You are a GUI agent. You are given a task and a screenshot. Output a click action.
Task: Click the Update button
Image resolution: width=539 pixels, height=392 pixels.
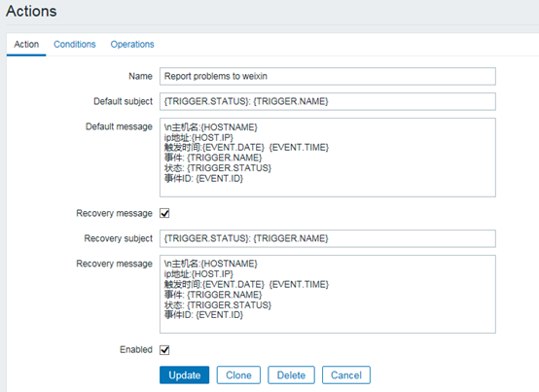click(184, 374)
